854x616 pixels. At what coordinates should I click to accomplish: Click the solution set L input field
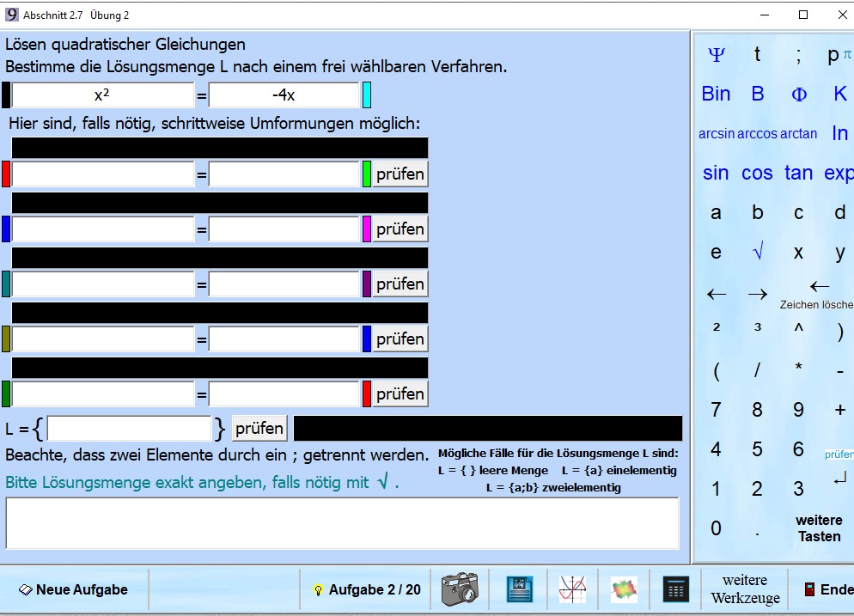130,428
